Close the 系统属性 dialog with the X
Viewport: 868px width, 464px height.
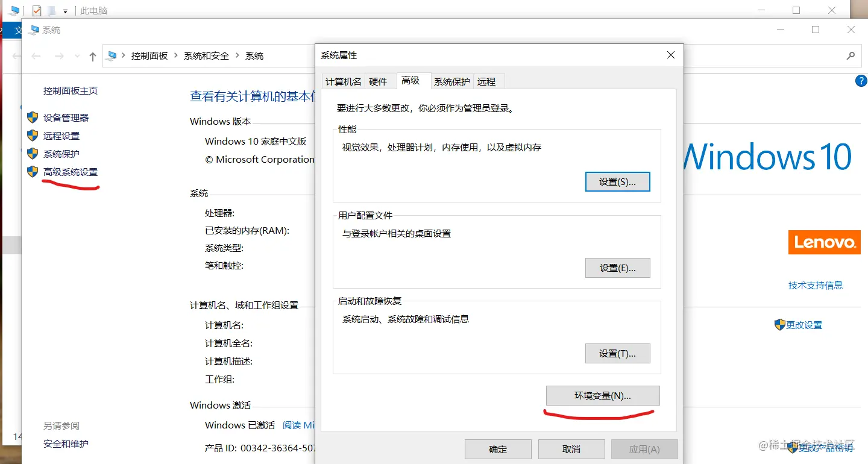(671, 55)
